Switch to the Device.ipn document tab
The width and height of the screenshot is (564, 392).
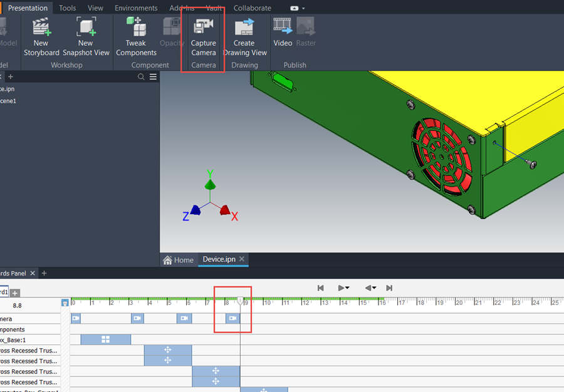pos(219,259)
